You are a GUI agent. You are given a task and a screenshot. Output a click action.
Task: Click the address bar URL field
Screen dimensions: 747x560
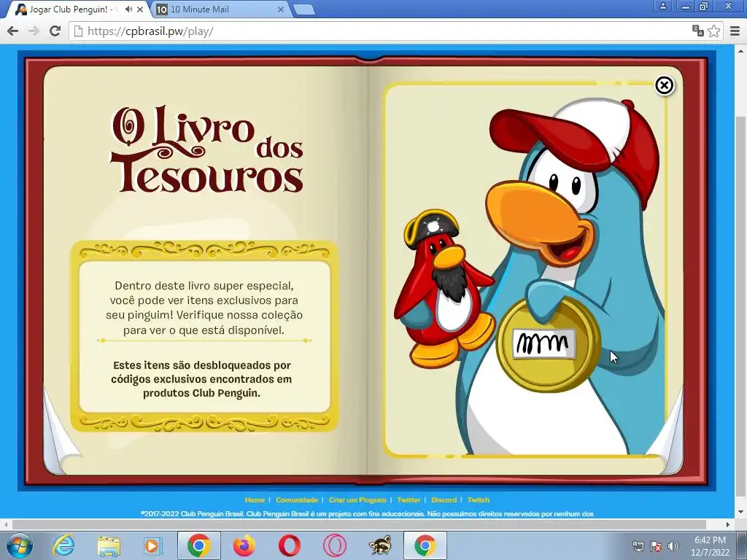381,31
